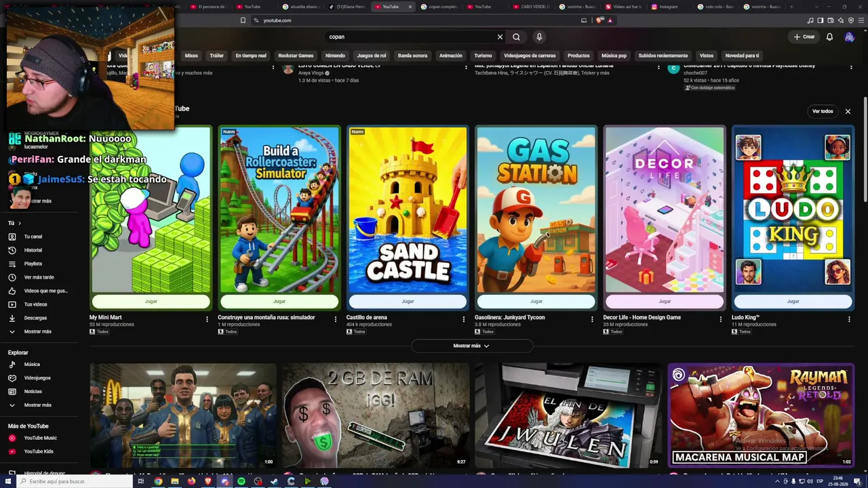Viewport: 868px width, 488px height.
Task: Select the Juegos de rol chip
Action: coord(372,56)
